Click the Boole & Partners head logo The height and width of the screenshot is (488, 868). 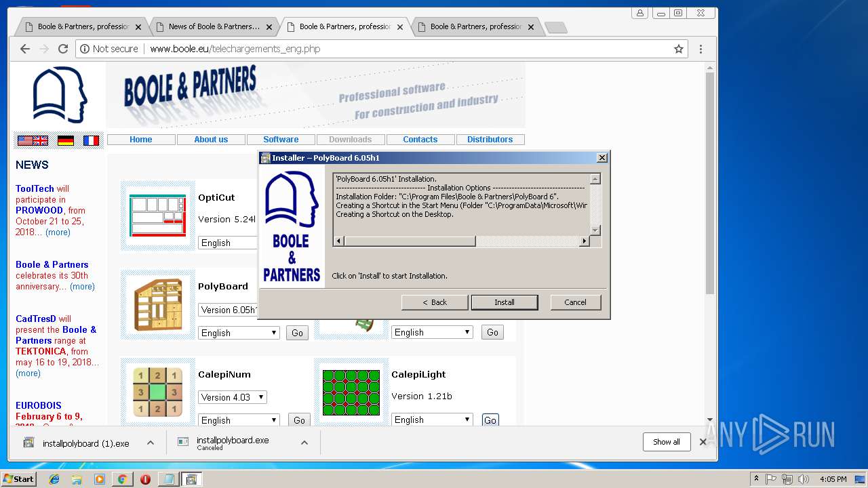pyautogui.click(x=60, y=95)
